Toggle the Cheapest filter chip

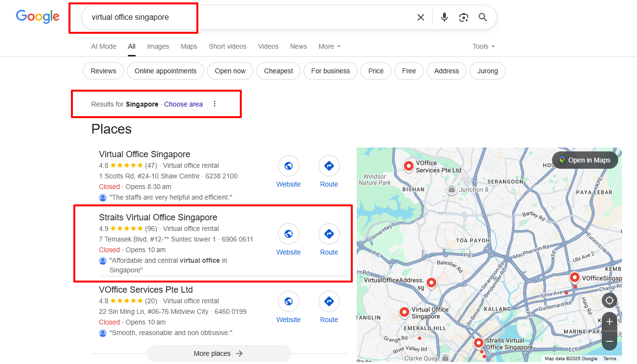[x=278, y=71]
